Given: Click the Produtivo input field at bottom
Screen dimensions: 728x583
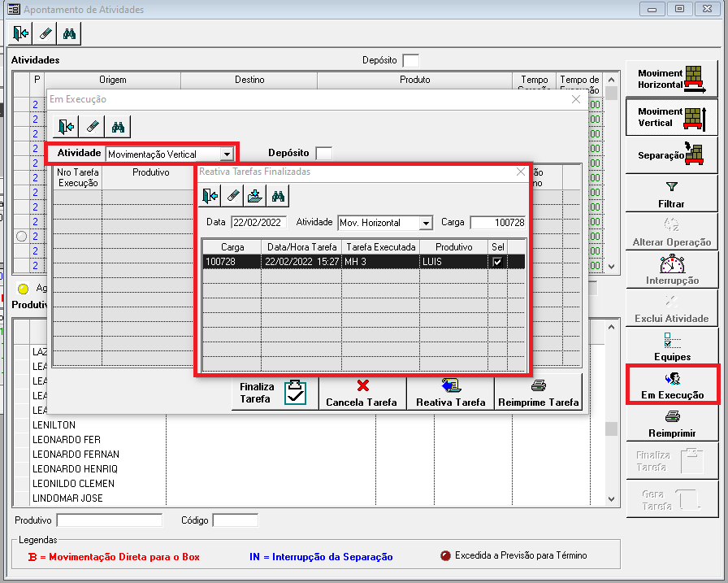Looking at the screenshot, I should pyautogui.click(x=110, y=520).
